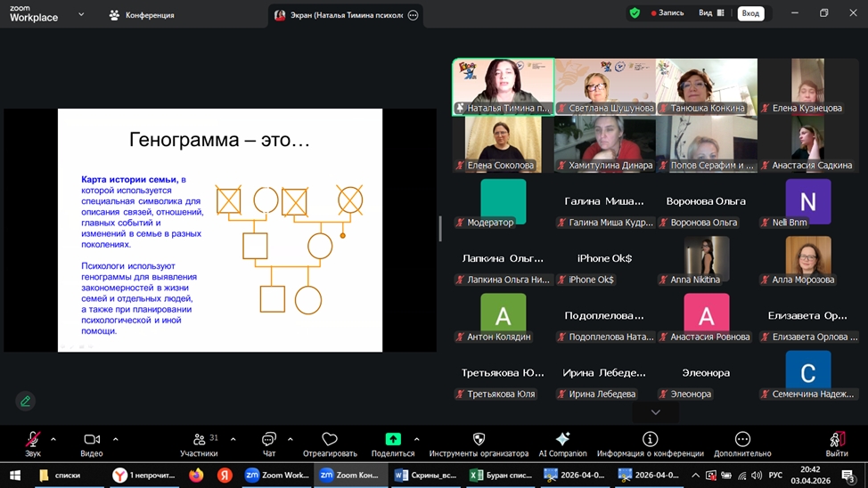The width and height of the screenshot is (868, 488).
Task: Open Meeting information icon
Action: click(650, 439)
